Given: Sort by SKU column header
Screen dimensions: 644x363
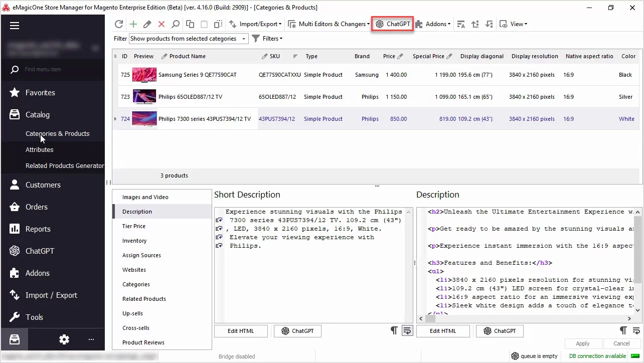Looking at the screenshot, I should [x=275, y=56].
